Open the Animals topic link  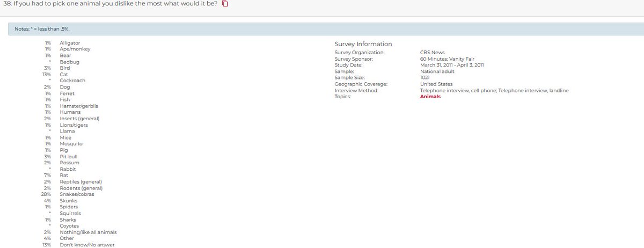[430, 97]
